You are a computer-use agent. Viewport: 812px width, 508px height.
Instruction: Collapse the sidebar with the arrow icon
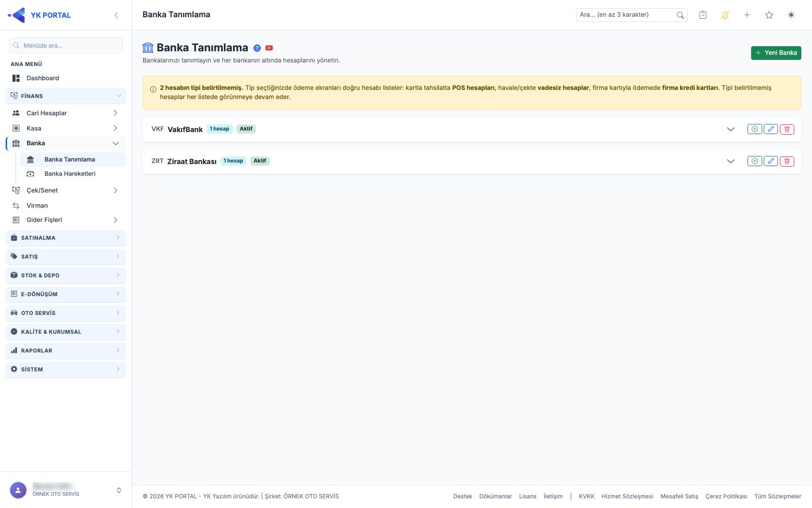116,15
